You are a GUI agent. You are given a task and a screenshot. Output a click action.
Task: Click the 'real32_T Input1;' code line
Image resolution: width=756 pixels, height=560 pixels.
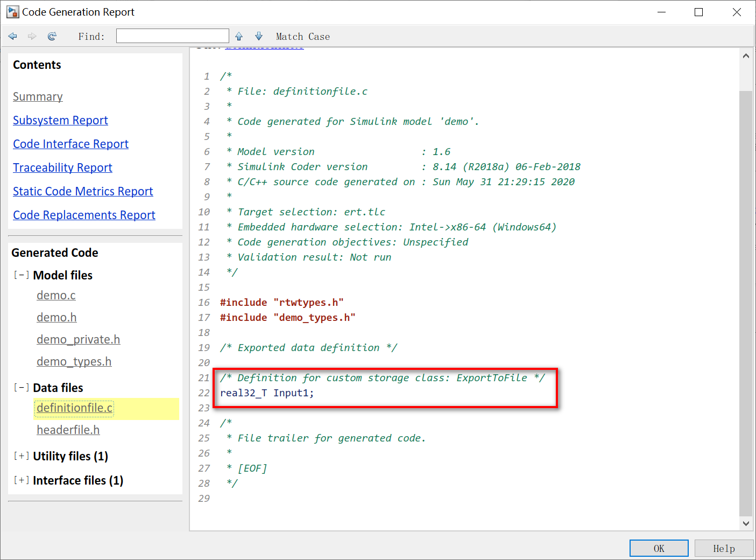267,393
